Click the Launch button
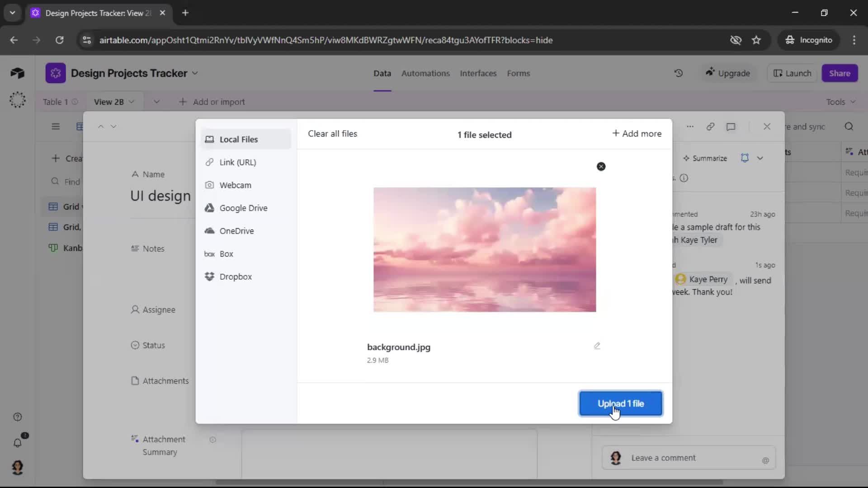This screenshot has height=488, width=868. (792, 73)
